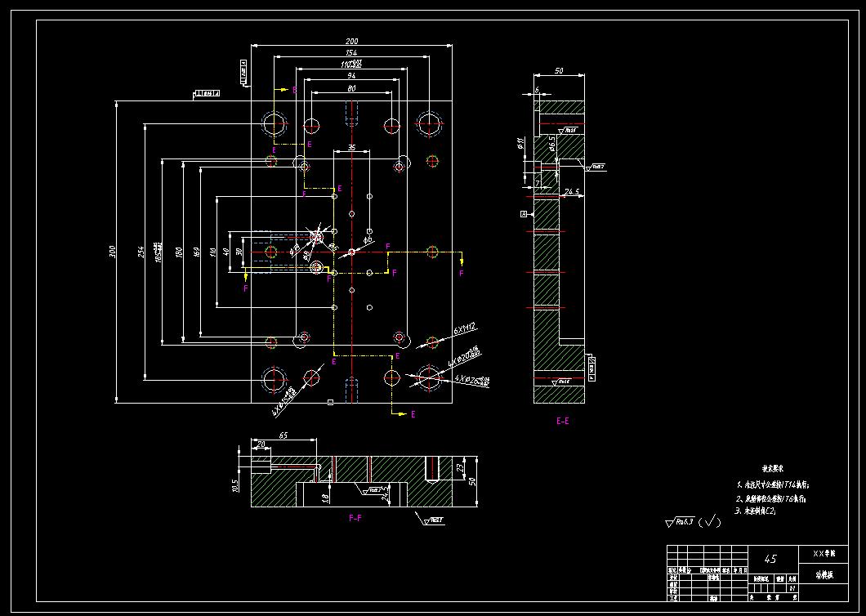This screenshot has width=866, height=616.
Task: Select the 169 vertical dimension text
Action: pyautogui.click(x=196, y=252)
